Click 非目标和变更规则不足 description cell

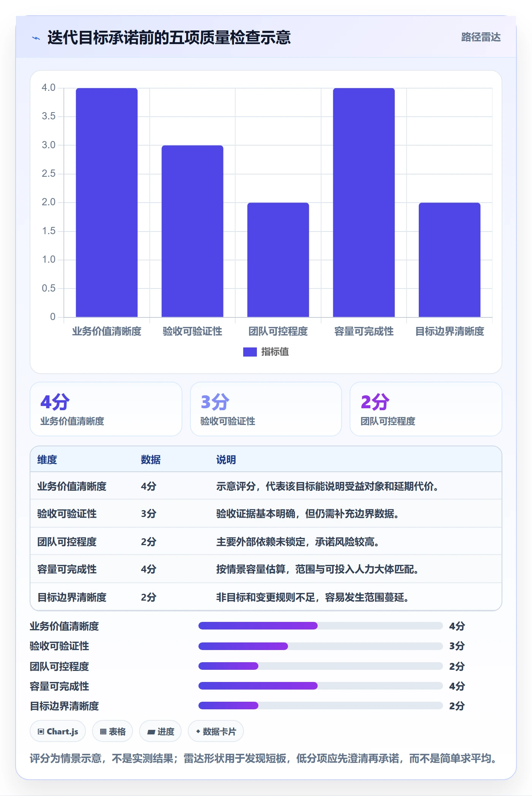coord(312,597)
